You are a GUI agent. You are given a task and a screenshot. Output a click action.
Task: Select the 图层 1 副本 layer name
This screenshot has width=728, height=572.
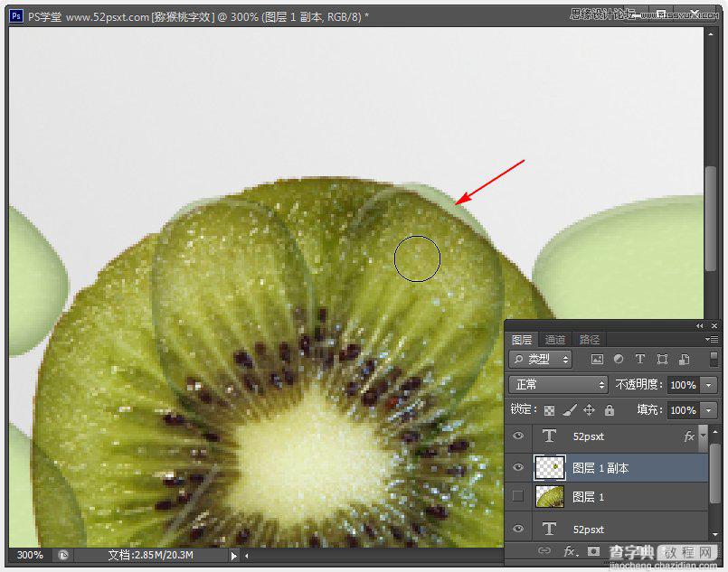pos(600,467)
